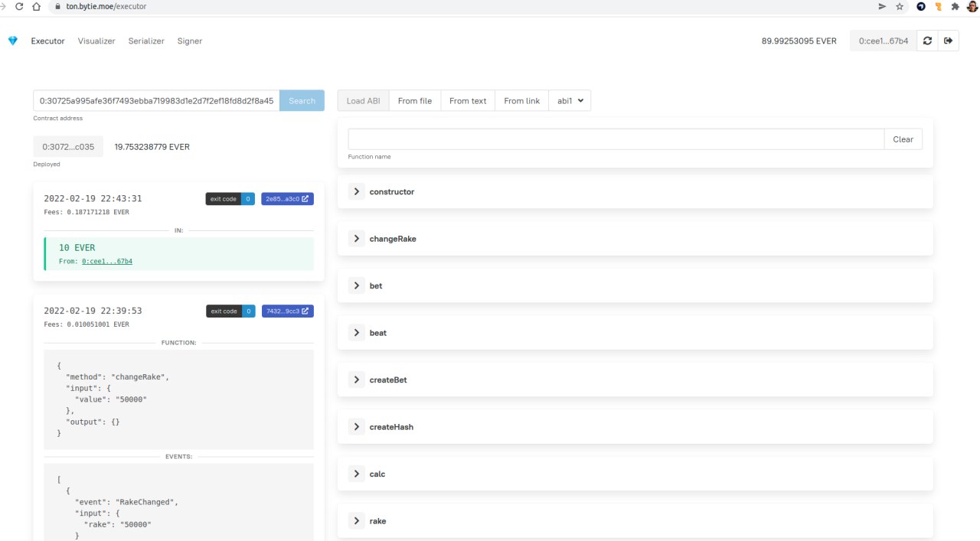Expand the changeRake function
This screenshot has width=980, height=541.
[357, 239]
